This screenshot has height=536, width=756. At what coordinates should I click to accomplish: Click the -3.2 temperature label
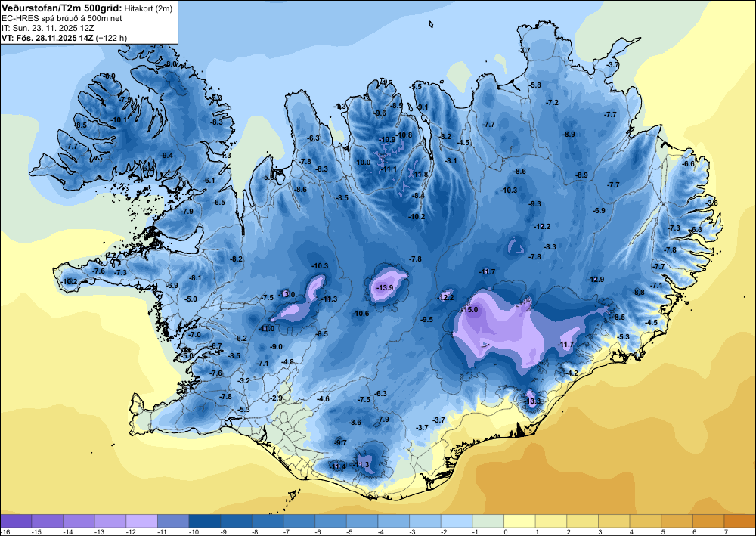[x=244, y=381]
